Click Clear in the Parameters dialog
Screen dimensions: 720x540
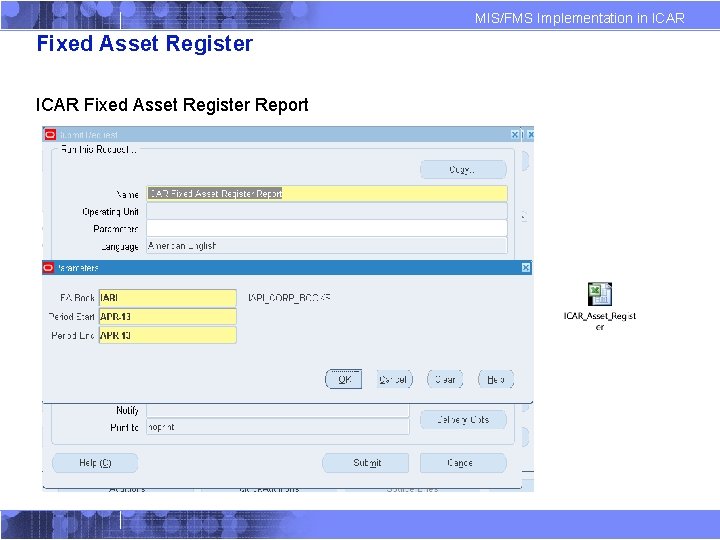pyautogui.click(x=445, y=379)
